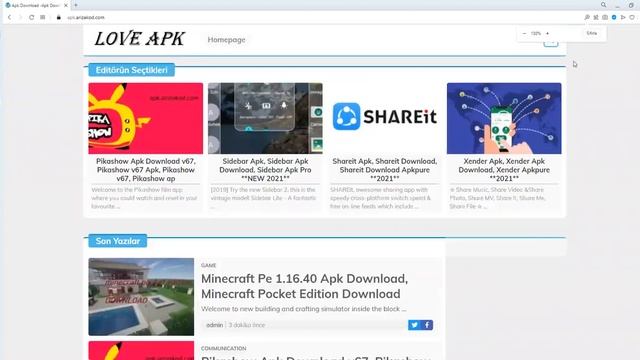Open the Pikashow card thumbnail

tap(146, 118)
